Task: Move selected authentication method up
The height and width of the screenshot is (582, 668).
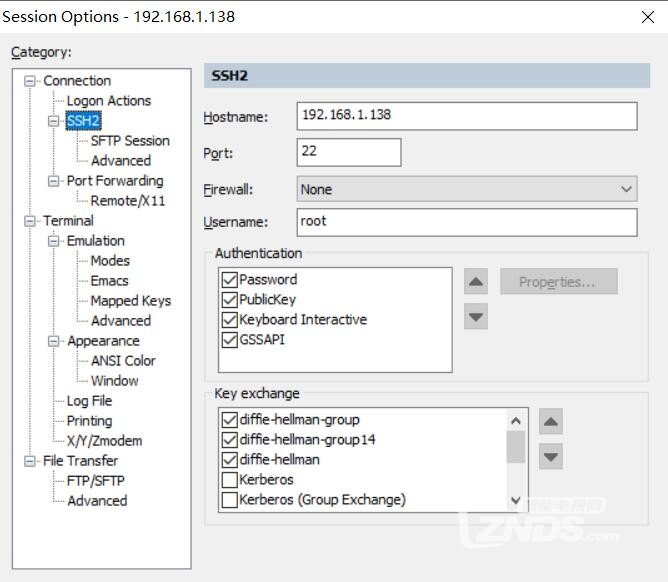Action: pos(475,282)
